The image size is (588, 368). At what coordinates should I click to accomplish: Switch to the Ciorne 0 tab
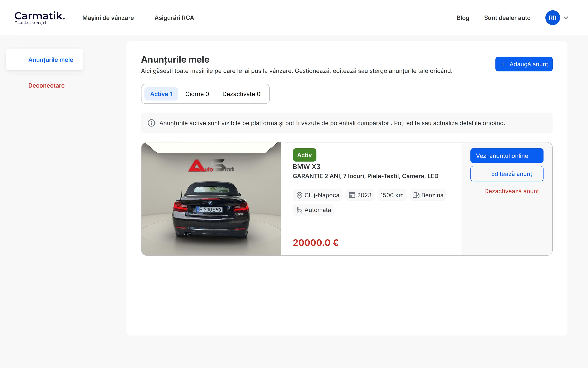[x=197, y=94]
